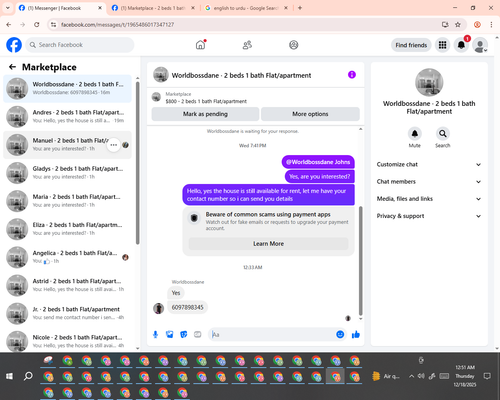Open the Windows Start menu
Viewport: 500px width, 400px height.
coord(9,376)
